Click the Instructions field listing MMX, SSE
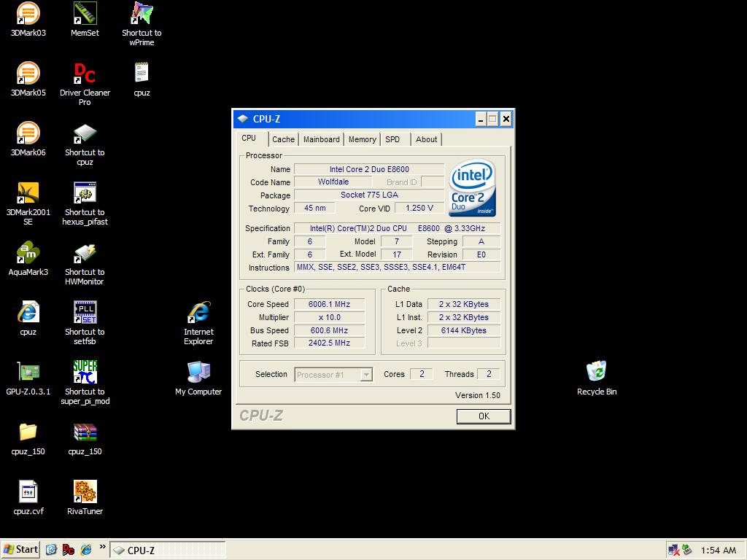Screen dimensions: 747x560 [x=398, y=267]
